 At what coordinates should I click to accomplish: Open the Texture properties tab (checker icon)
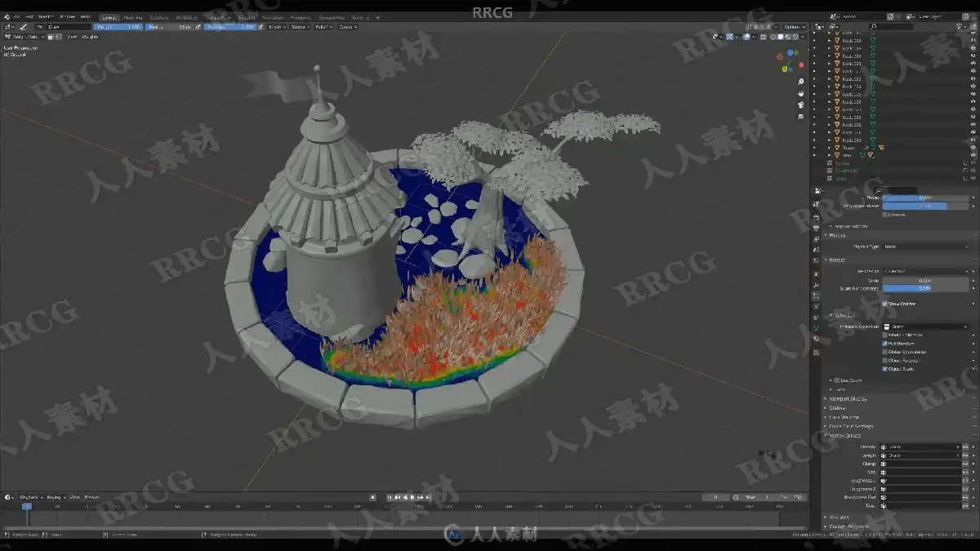point(816,353)
